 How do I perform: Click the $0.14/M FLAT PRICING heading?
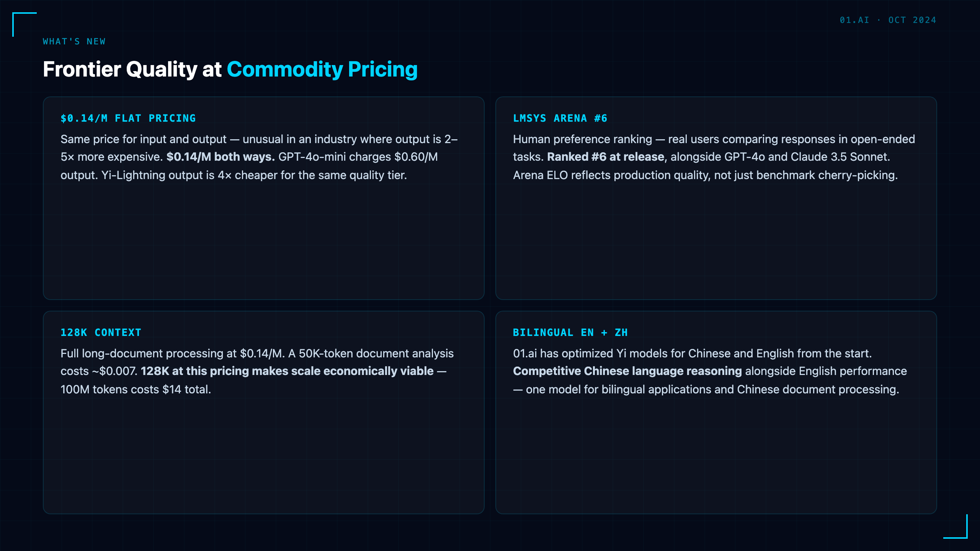coord(128,118)
